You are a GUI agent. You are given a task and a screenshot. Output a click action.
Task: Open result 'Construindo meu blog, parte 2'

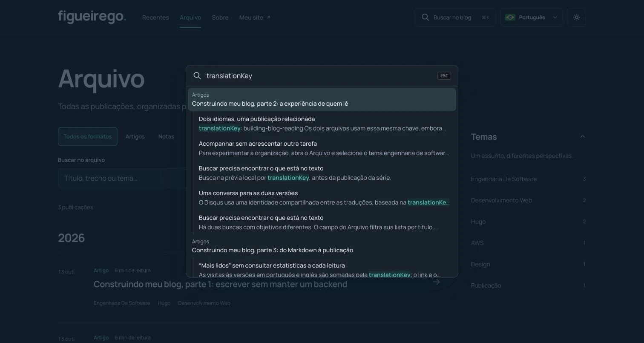(x=322, y=100)
